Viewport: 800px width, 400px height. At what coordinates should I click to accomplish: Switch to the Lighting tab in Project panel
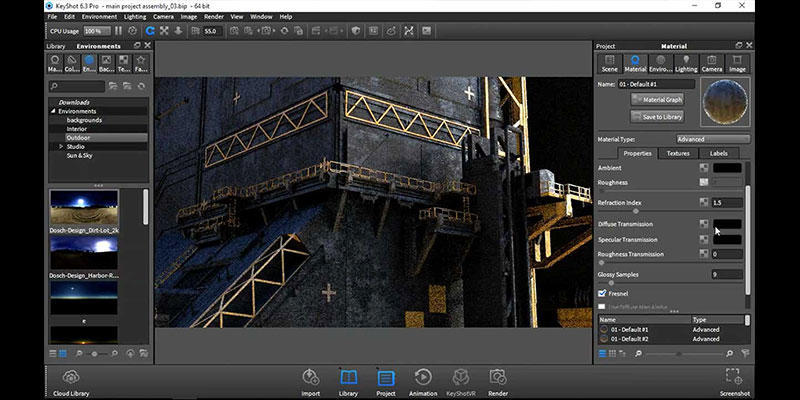686,63
